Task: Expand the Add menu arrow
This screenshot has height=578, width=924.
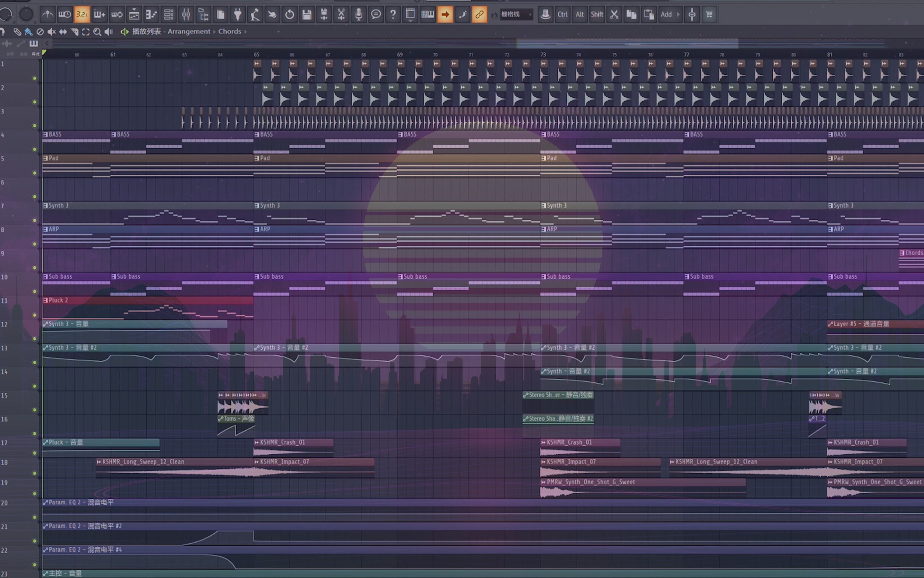Action: 679,14
